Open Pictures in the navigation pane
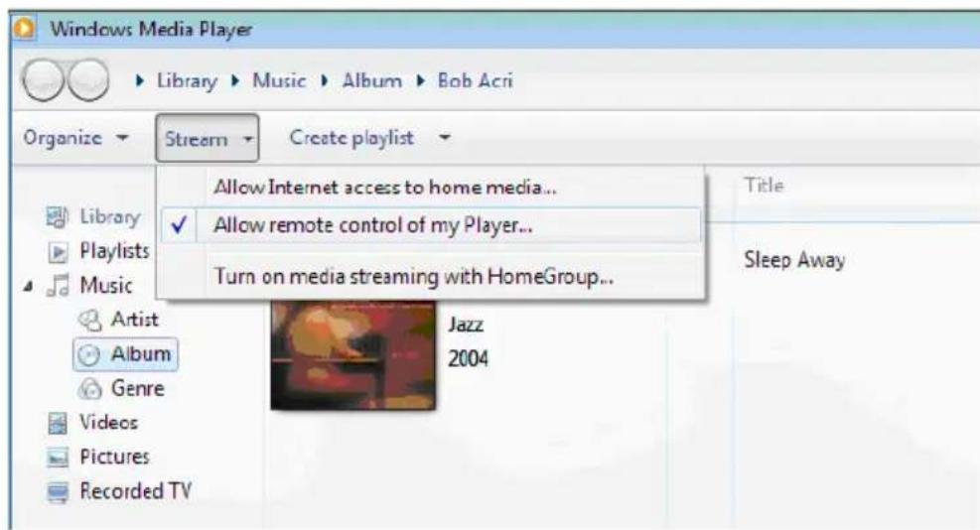 [114, 457]
